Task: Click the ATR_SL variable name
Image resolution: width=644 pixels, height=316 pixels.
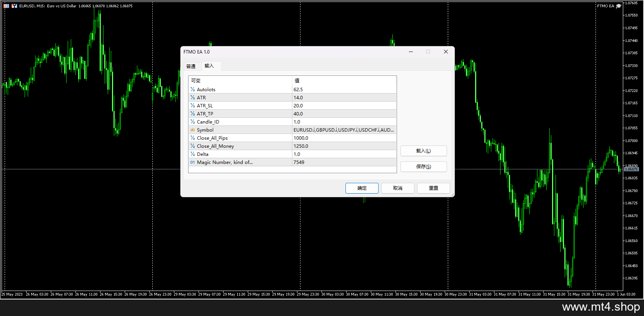Action: click(x=205, y=105)
